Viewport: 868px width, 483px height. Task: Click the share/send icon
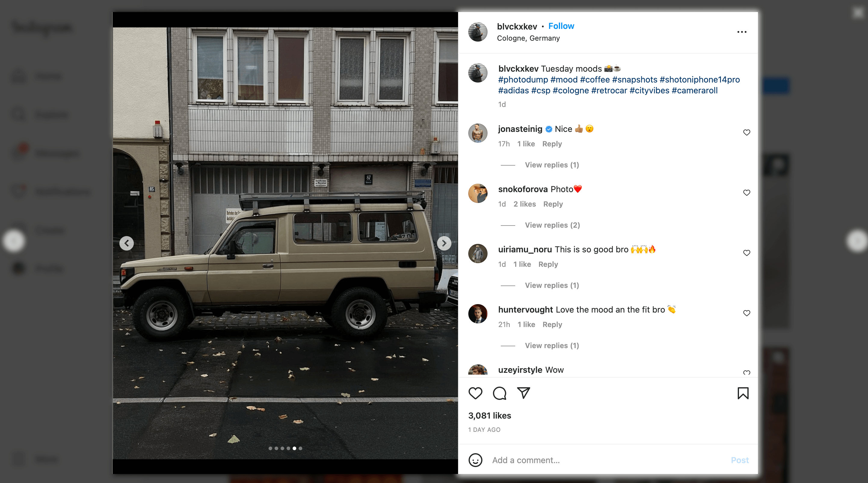[x=523, y=393]
